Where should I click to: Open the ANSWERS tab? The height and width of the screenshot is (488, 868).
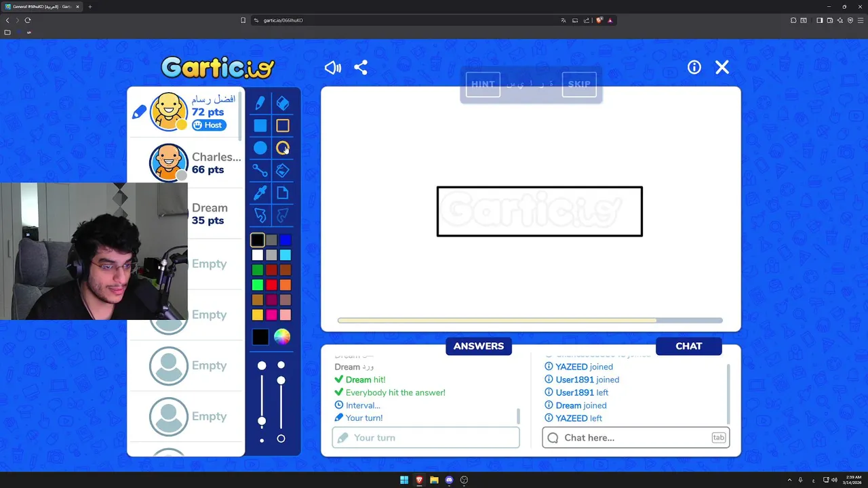[x=479, y=346]
